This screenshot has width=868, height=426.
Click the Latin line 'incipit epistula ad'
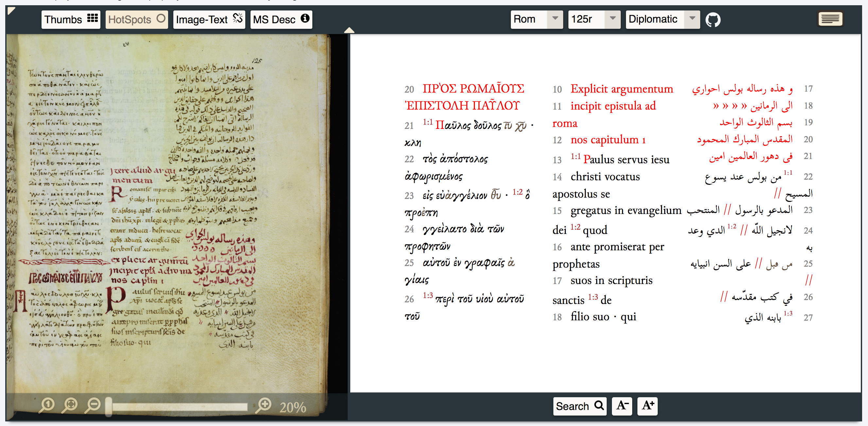pyautogui.click(x=613, y=106)
